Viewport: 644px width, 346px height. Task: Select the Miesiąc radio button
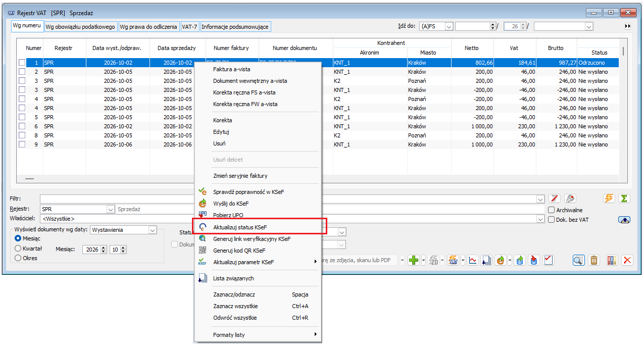(x=18, y=238)
